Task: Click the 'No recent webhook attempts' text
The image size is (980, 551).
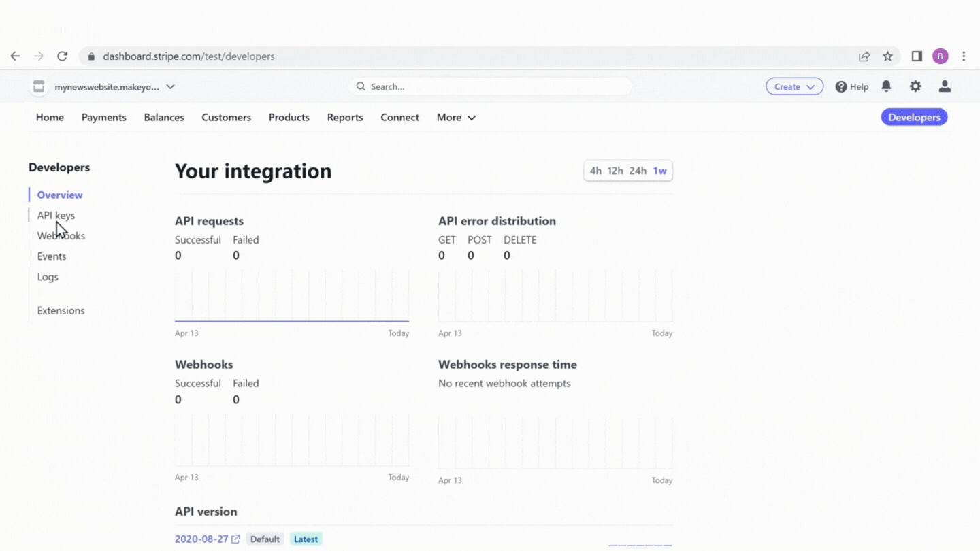Action: [x=504, y=384]
